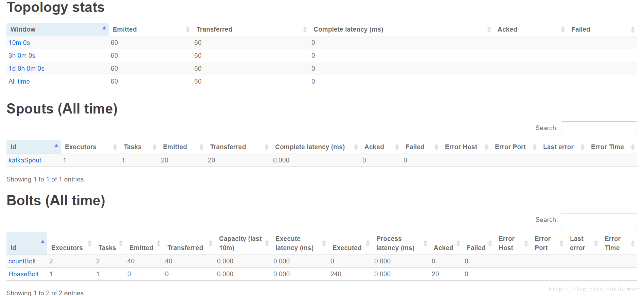Click sort arrows next to Spouts Transferred
This screenshot has width=644, height=296.
[x=267, y=147]
